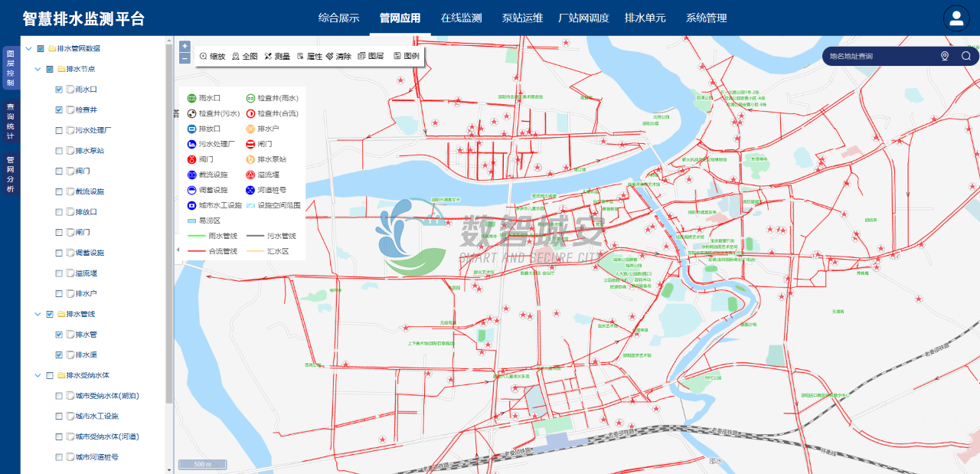The image size is (980, 474).
Task: Click the map location pin icon
Action: pyautogui.click(x=944, y=56)
